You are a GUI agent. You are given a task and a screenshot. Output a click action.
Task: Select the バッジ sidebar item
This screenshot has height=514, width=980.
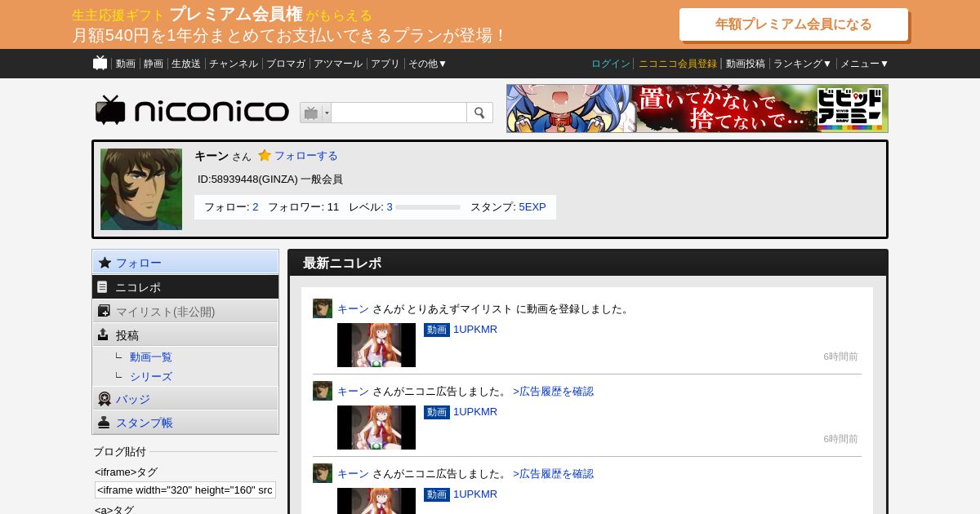(x=185, y=399)
